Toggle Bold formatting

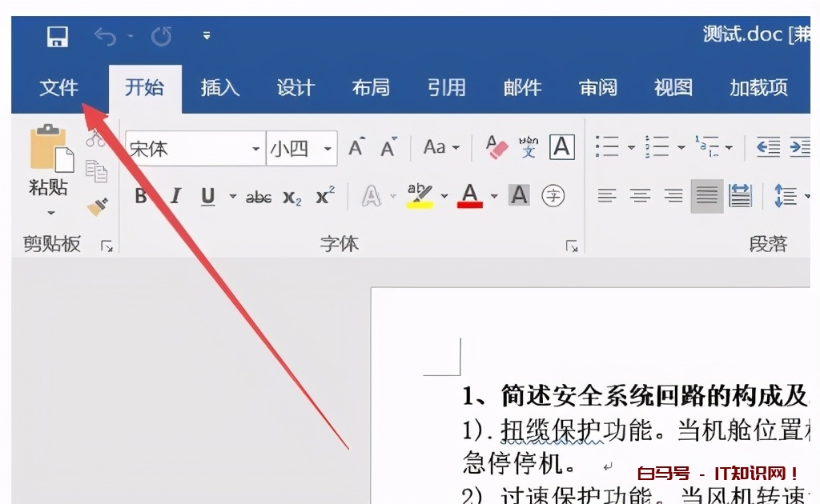pos(141,196)
